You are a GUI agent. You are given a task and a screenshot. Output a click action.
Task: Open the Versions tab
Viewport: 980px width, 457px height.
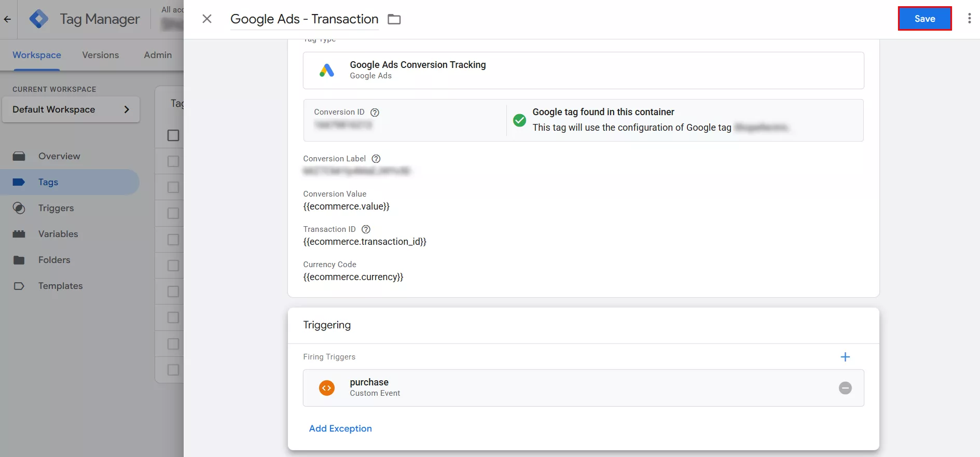click(100, 55)
